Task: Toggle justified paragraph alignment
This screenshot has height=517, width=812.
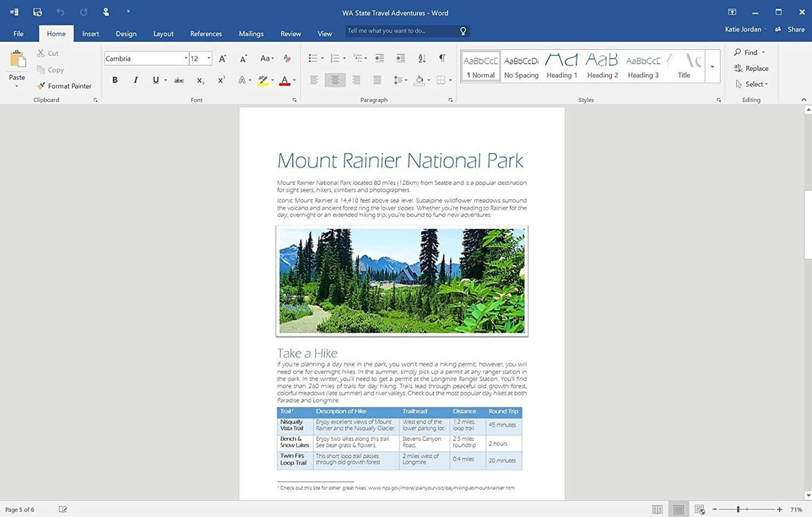Action: point(376,80)
